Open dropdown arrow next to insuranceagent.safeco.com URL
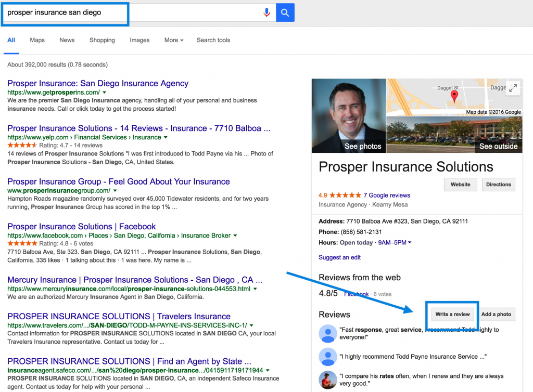The height and width of the screenshot is (392, 533). [x=268, y=370]
